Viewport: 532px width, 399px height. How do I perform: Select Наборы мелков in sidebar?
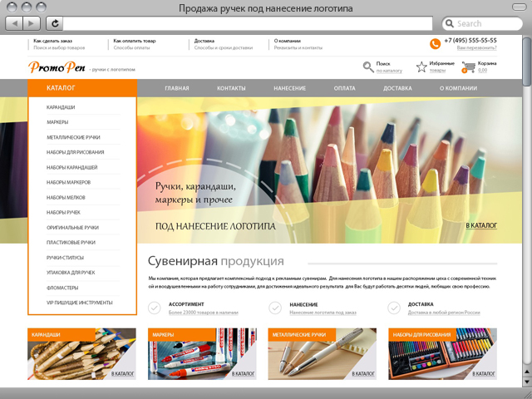[x=66, y=198]
